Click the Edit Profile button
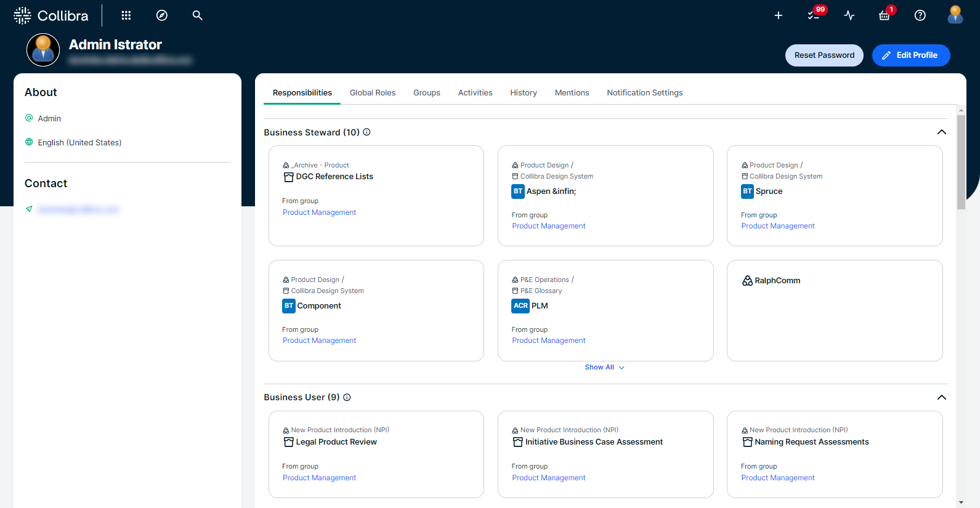 click(911, 55)
